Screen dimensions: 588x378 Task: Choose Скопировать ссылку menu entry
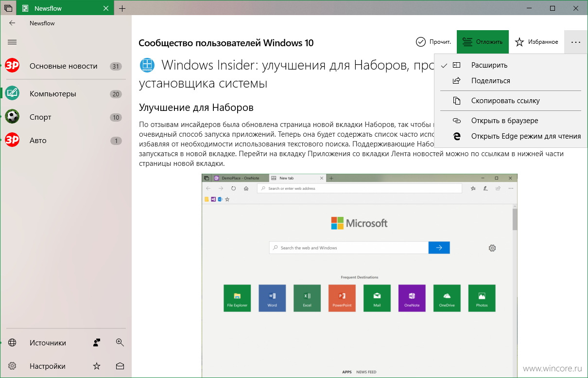pyautogui.click(x=511, y=101)
